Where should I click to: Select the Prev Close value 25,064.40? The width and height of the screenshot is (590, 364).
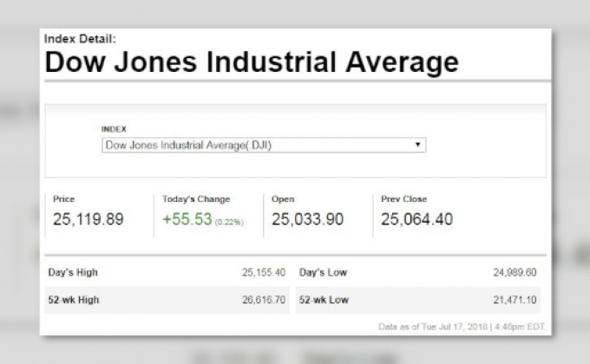416,219
